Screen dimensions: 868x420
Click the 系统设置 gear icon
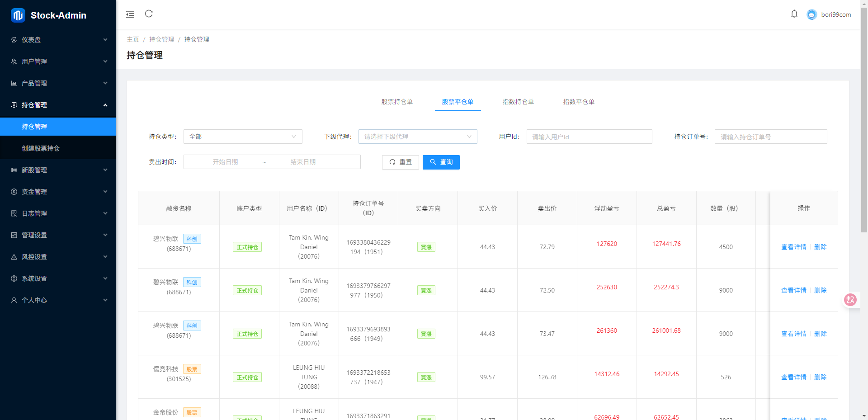coord(14,278)
